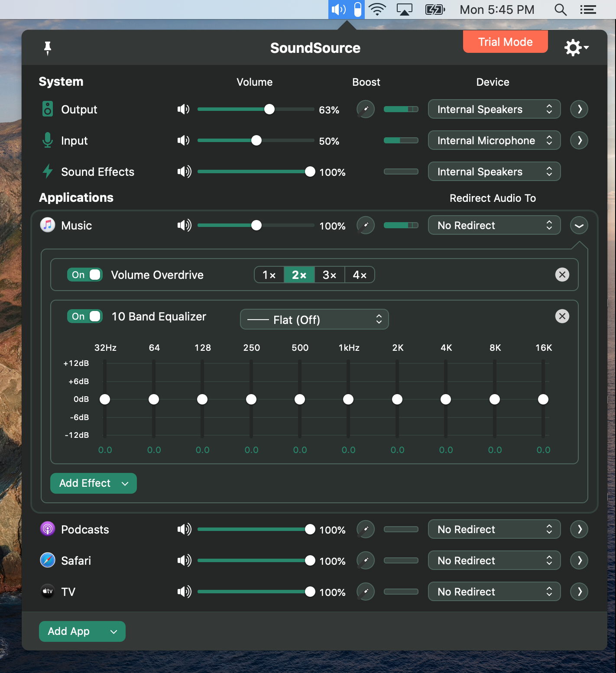The image size is (616, 673).
Task: Mute the Music app volume icon
Action: point(184,225)
